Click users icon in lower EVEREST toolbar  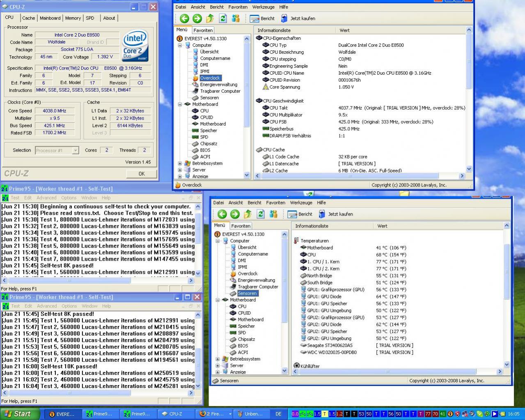click(273, 214)
